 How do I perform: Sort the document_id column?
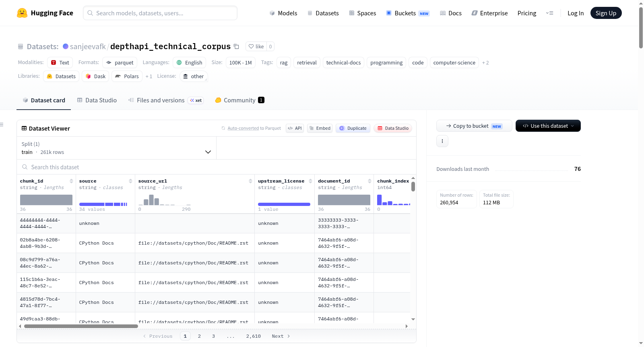(x=369, y=181)
